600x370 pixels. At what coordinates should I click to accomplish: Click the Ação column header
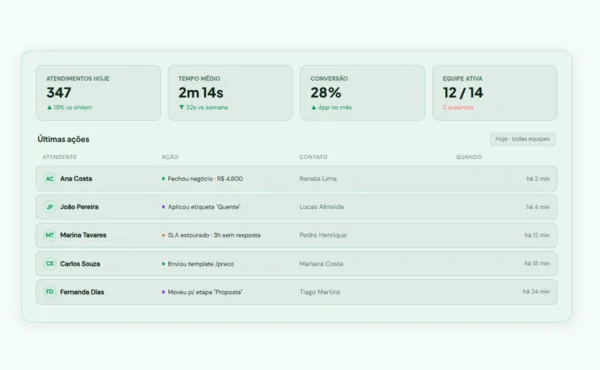170,157
